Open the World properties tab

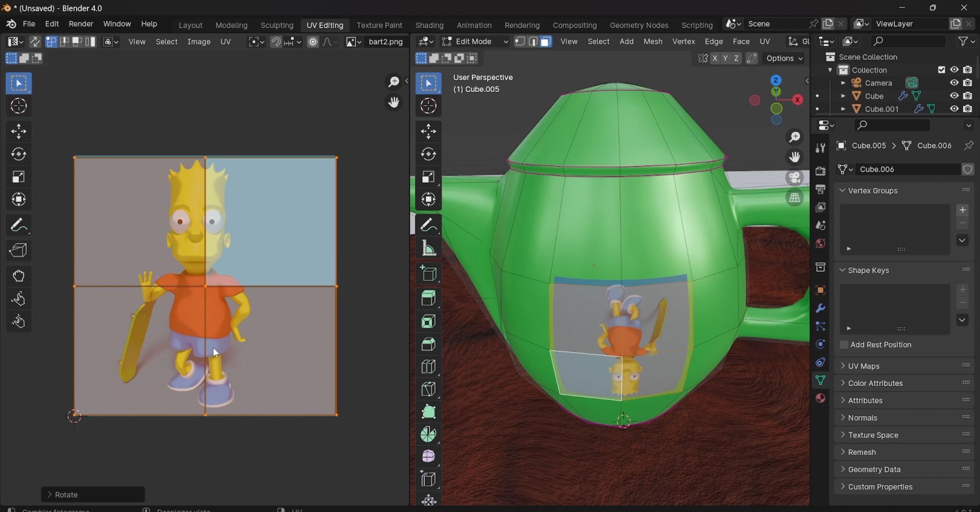(820, 243)
